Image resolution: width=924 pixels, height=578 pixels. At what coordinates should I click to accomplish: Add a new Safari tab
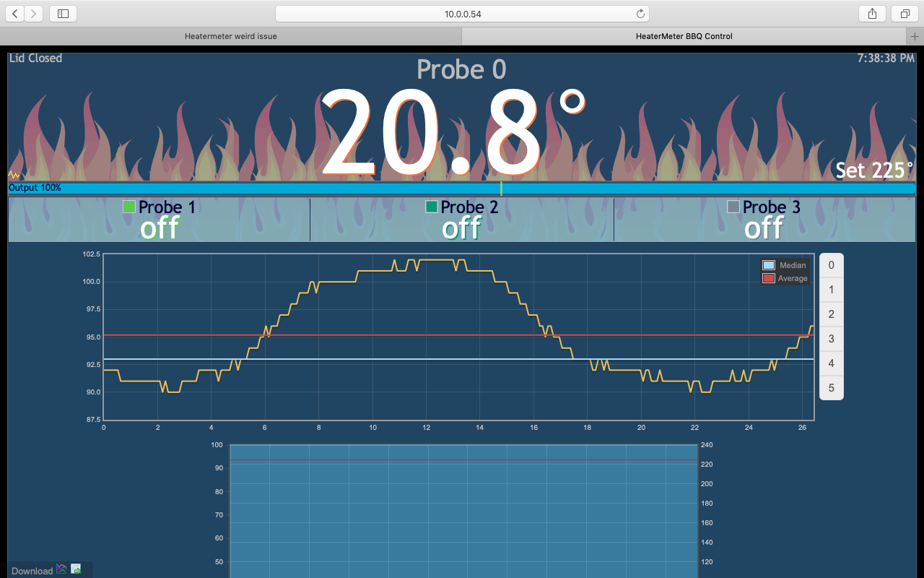pyautogui.click(x=915, y=36)
